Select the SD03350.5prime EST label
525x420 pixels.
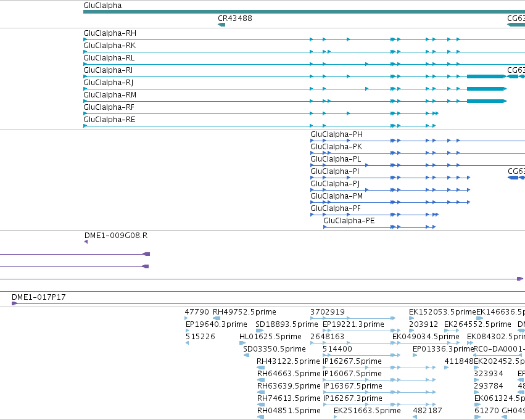[x=275, y=350]
